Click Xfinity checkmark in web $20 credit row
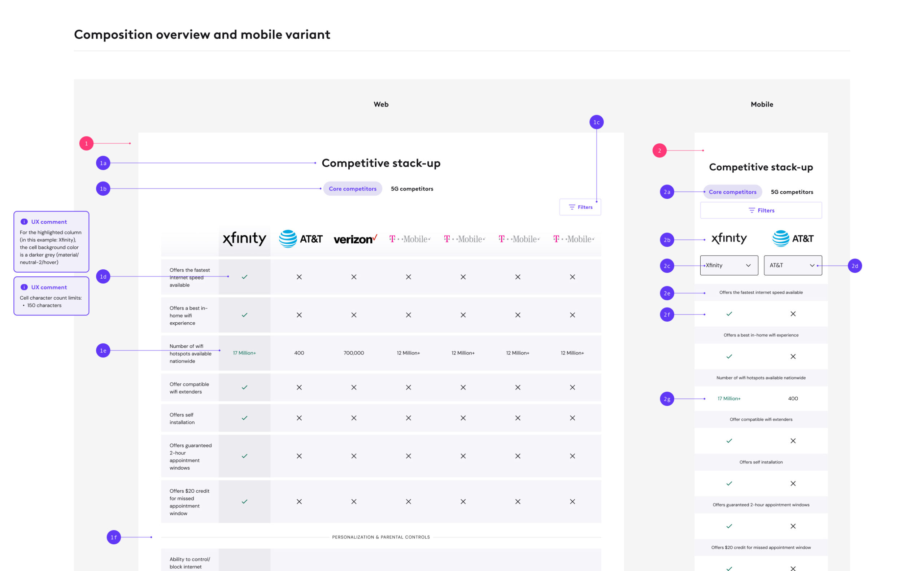 pyautogui.click(x=244, y=501)
